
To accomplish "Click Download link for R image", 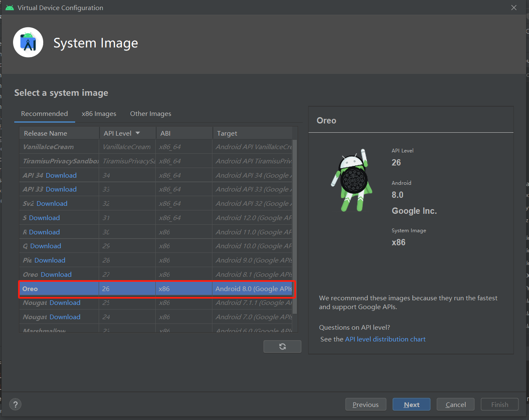I will click(45, 232).
